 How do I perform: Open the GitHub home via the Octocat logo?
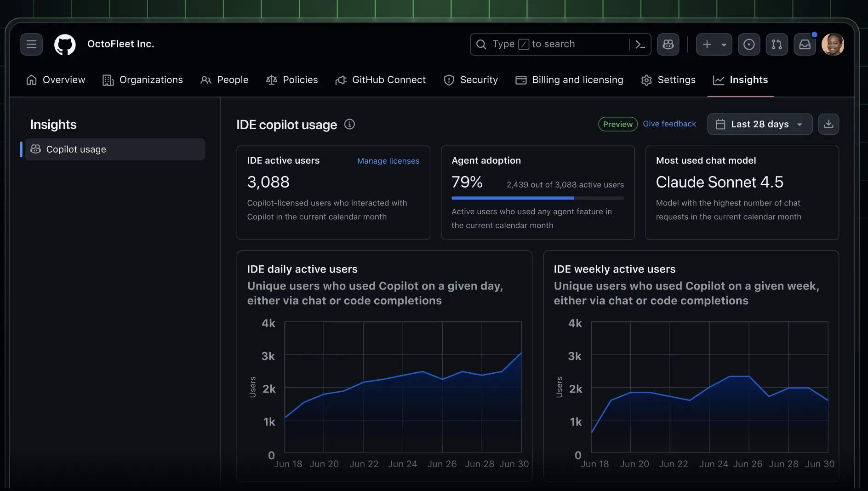click(x=65, y=44)
